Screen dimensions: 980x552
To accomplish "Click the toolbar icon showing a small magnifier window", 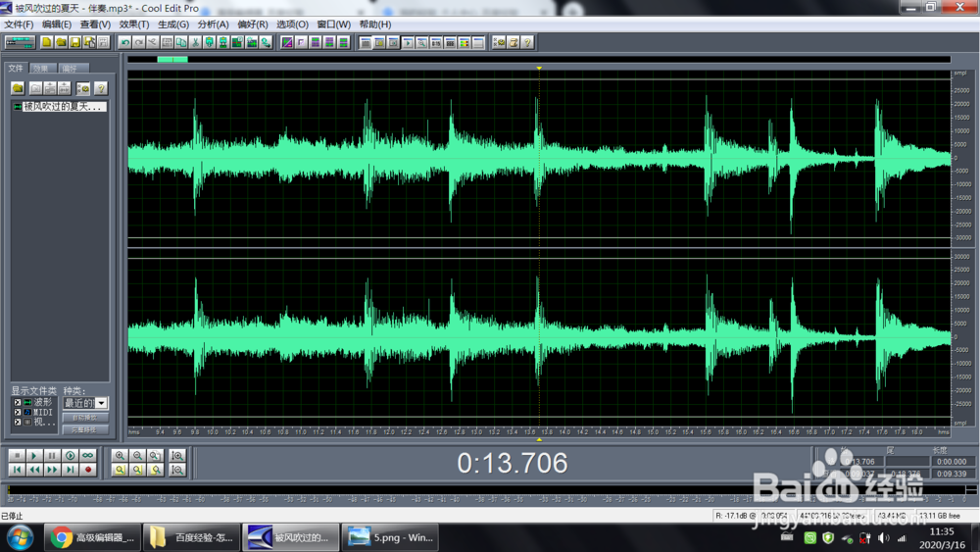I will (x=421, y=42).
